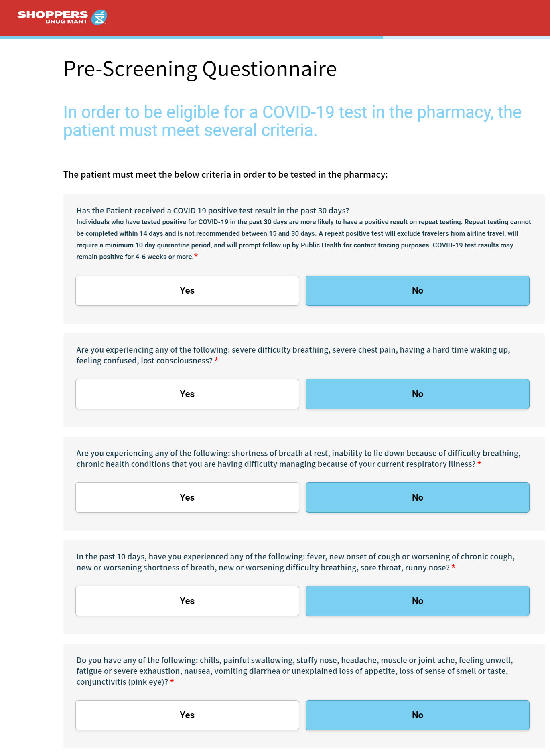
Task: Select Yes for severe chest pain question
Action: [187, 394]
